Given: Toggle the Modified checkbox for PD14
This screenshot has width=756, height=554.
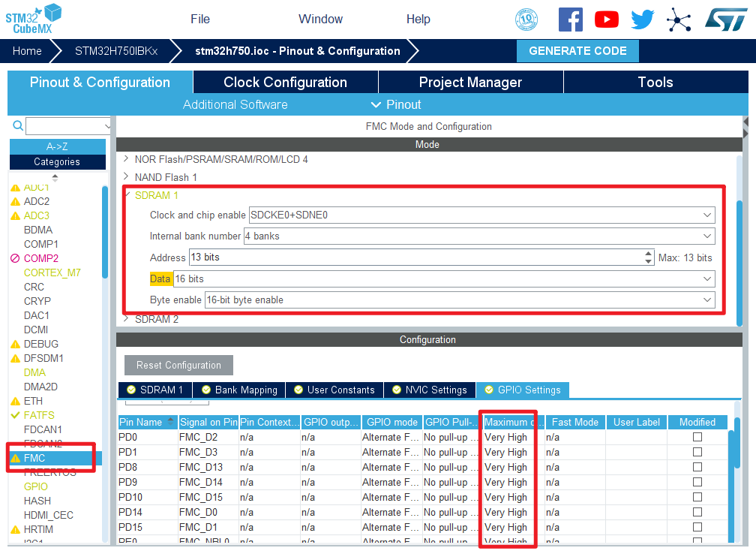Looking at the screenshot, I should [x=697, y=512].
